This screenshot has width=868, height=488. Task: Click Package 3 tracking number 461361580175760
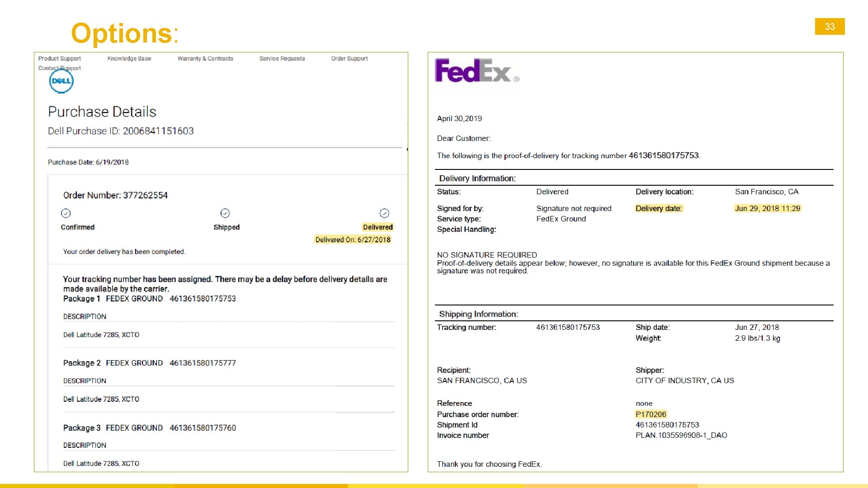pos(203,428)
